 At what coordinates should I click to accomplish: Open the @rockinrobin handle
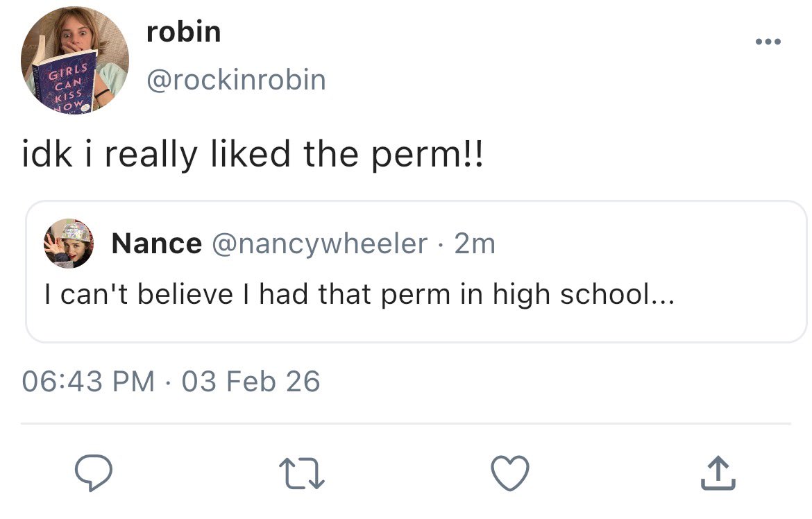point(236,80)
